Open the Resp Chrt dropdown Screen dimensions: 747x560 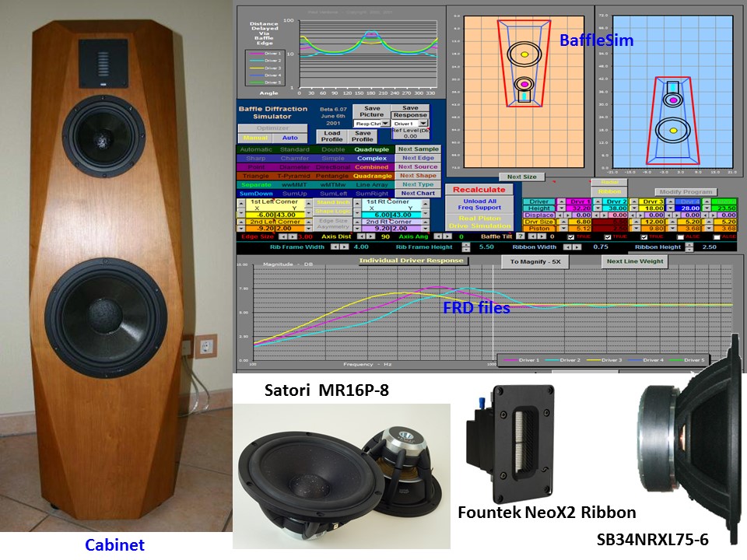click(385, 124)
